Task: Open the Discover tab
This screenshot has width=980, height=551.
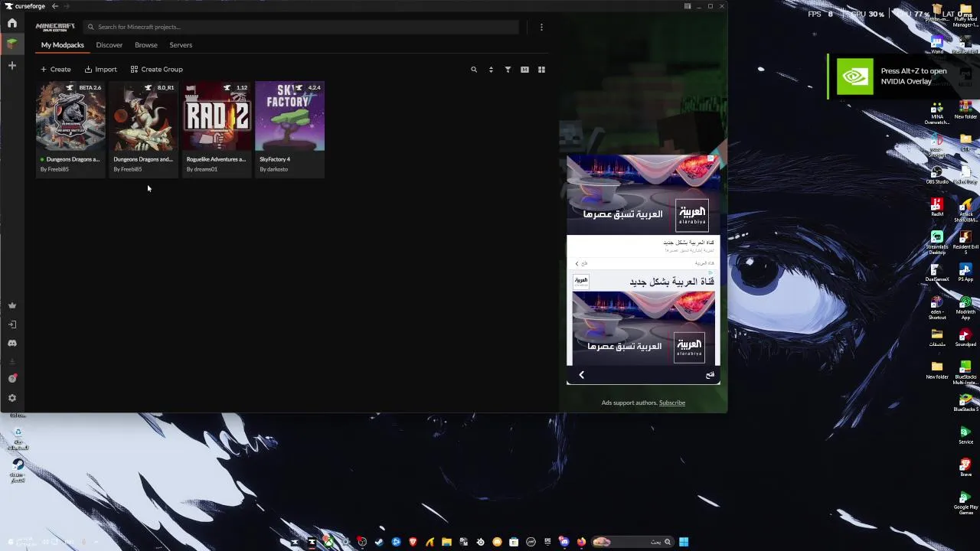Action: (x=109, y=45)
